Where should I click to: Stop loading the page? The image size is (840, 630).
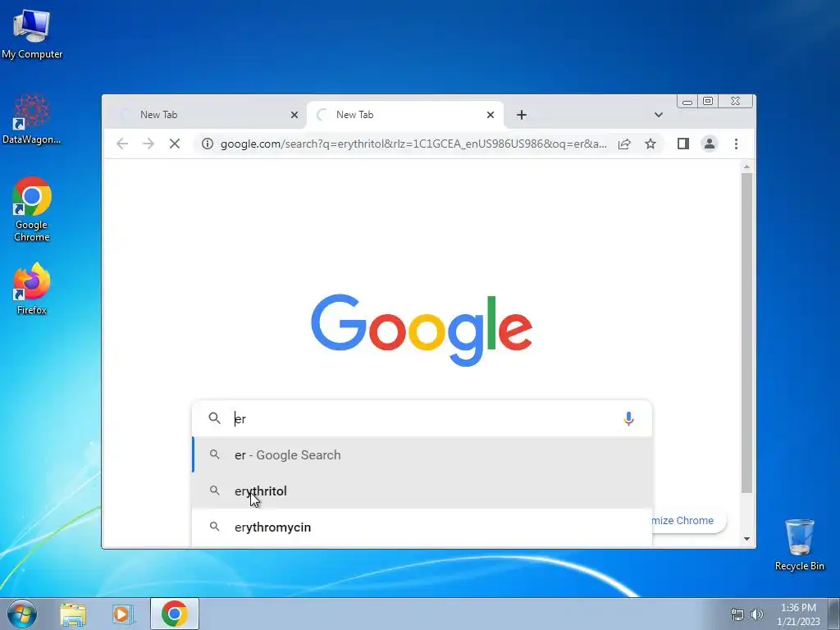[x=175, y=144]
